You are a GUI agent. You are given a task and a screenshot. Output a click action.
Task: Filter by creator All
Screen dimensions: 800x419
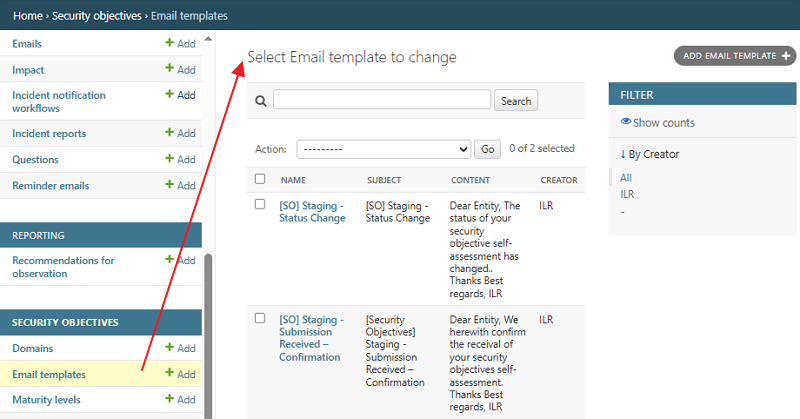626,178
